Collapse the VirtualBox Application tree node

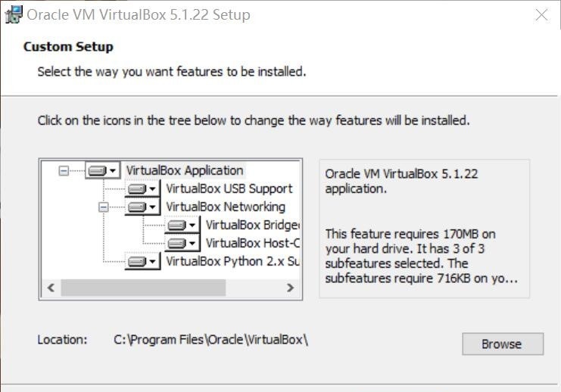click(x=64, y=171)
